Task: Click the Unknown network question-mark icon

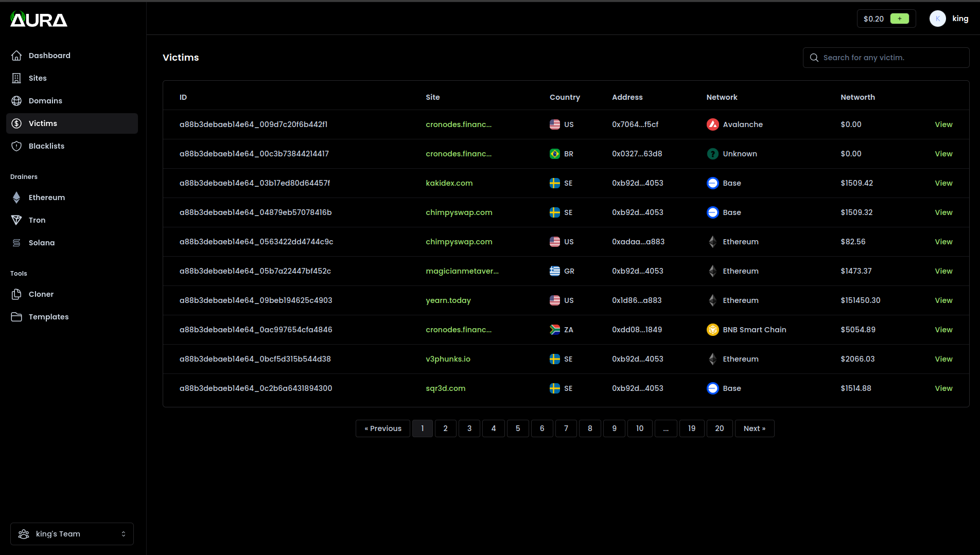Action: 712,154
